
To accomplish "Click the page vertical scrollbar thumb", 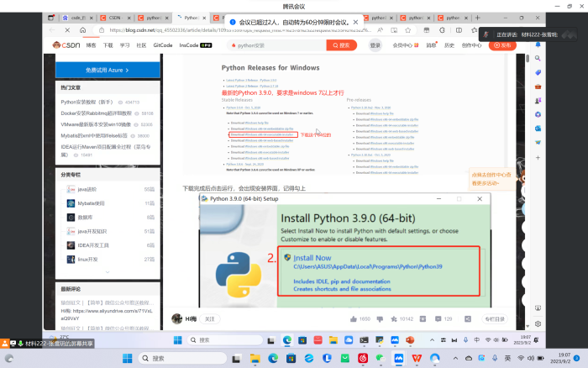I will click(528, 58).
